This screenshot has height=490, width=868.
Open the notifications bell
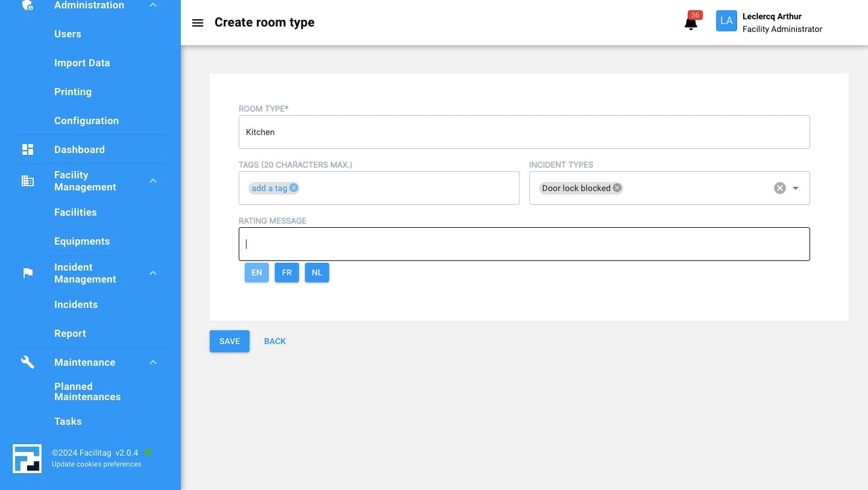(x=691, y=23)
